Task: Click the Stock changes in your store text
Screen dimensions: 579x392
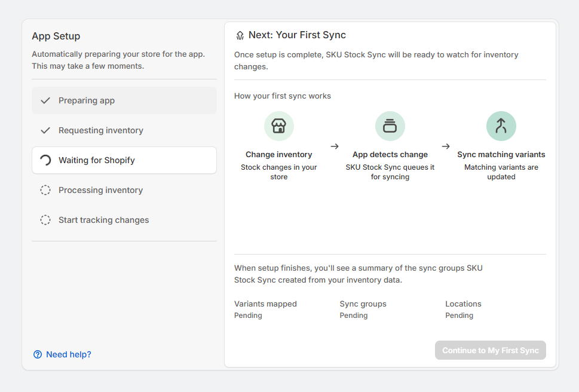Action: (279, 172)
